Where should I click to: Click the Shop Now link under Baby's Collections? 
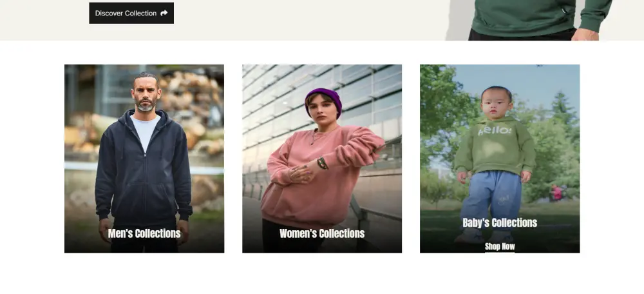500,246
